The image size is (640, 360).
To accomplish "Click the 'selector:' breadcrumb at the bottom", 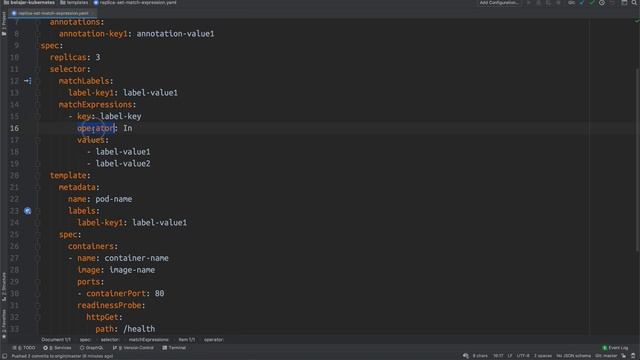I will coord(109,340).
